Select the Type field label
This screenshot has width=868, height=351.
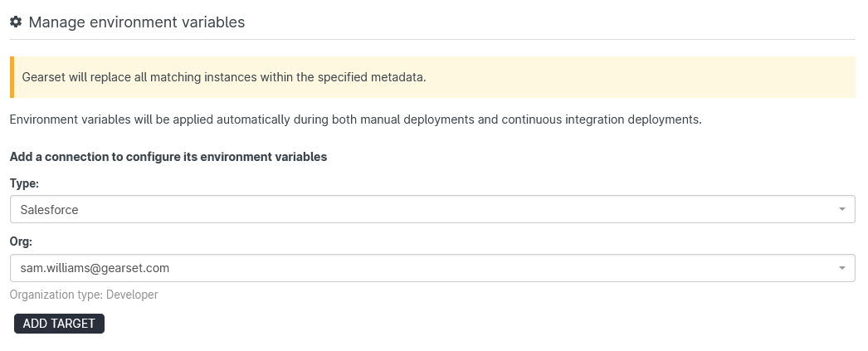(25, 183)
